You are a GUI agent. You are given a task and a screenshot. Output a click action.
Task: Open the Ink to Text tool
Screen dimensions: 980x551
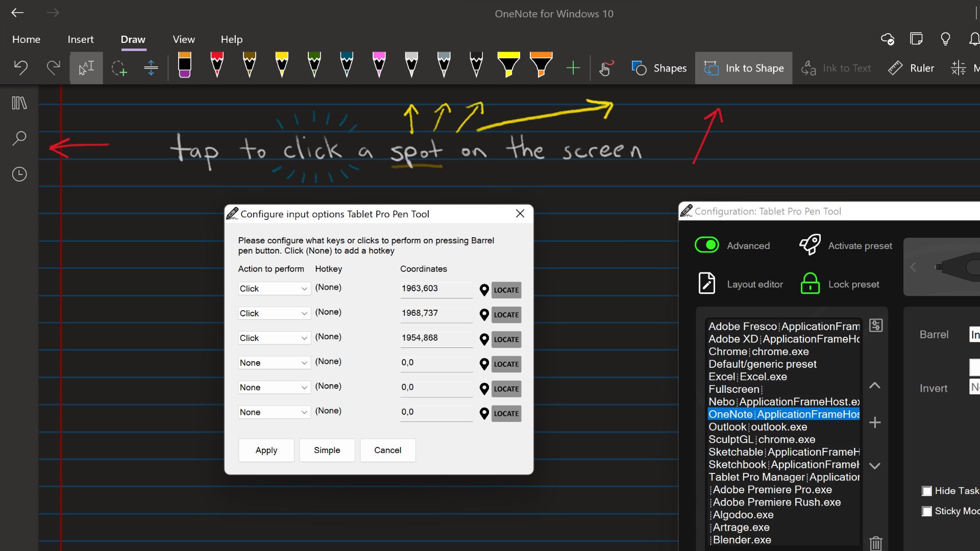click(x=836, y=68)
